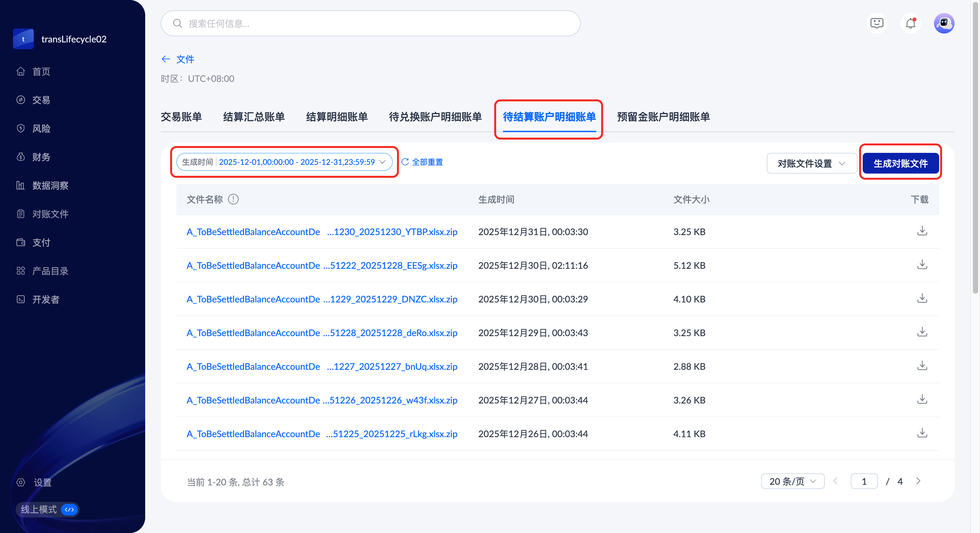Screen dimensions: 980x533
Task: Click the user avatar icon
Action: [x=944, y=24]
